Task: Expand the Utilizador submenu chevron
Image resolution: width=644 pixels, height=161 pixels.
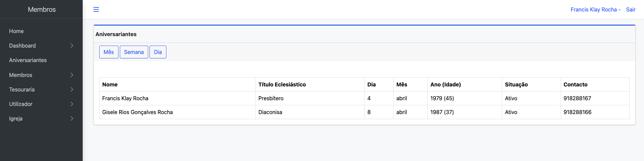Action: point(72,104)
